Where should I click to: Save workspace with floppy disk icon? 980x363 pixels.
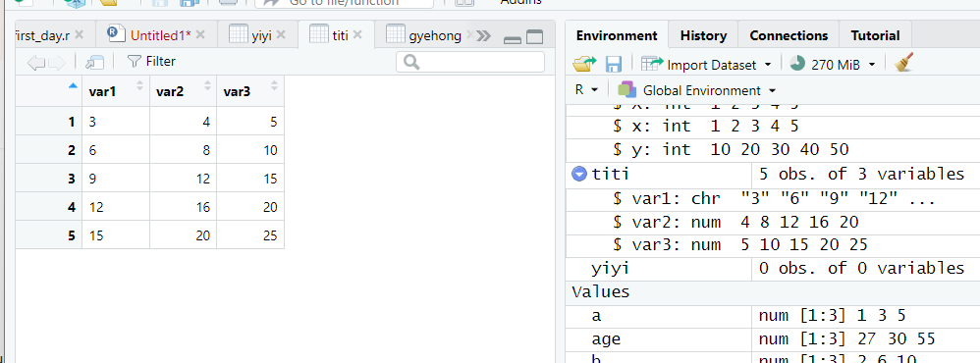point(613,64)
